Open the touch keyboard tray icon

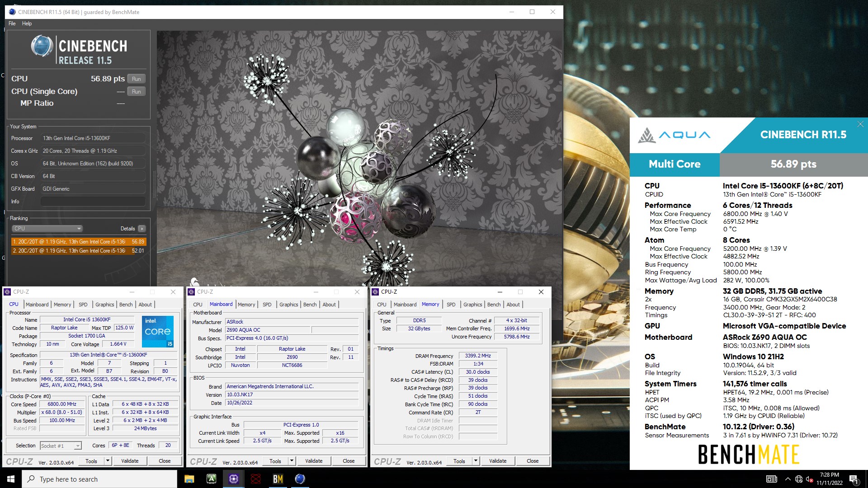(x=772, y=479)
